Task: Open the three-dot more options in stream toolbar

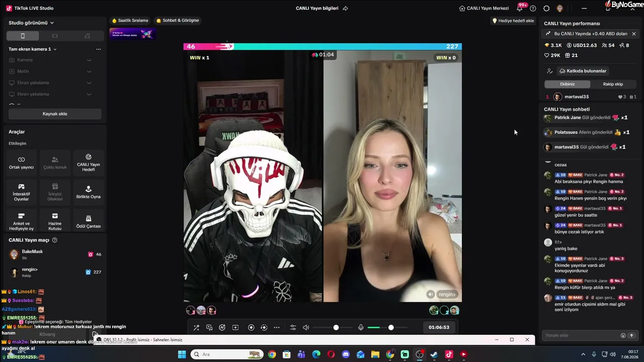Action: (277, 327)
